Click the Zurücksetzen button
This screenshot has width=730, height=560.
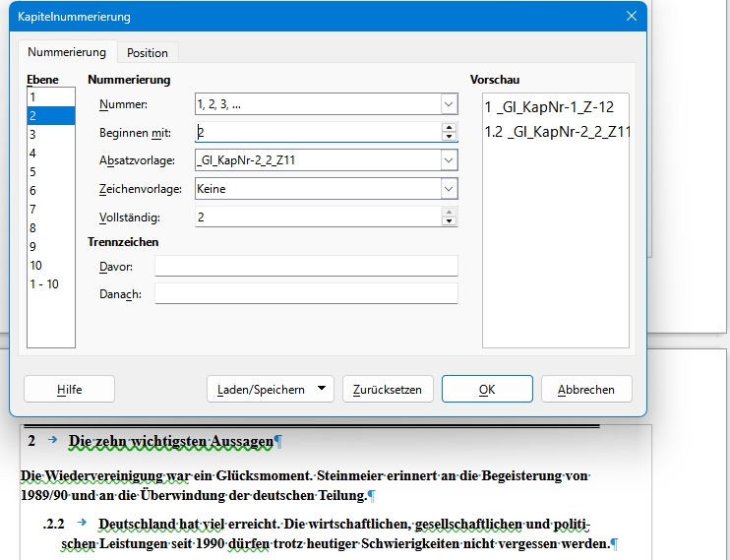[x=388, y=389]
